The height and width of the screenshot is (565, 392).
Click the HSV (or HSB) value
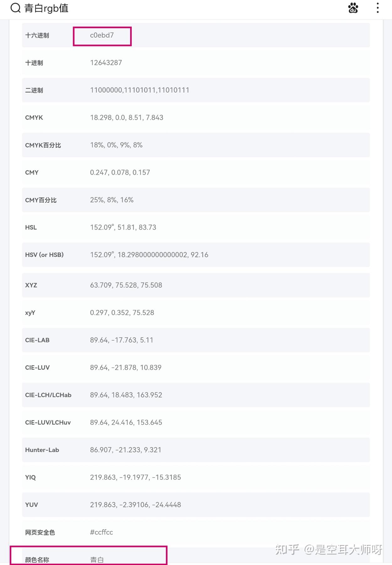149,255
